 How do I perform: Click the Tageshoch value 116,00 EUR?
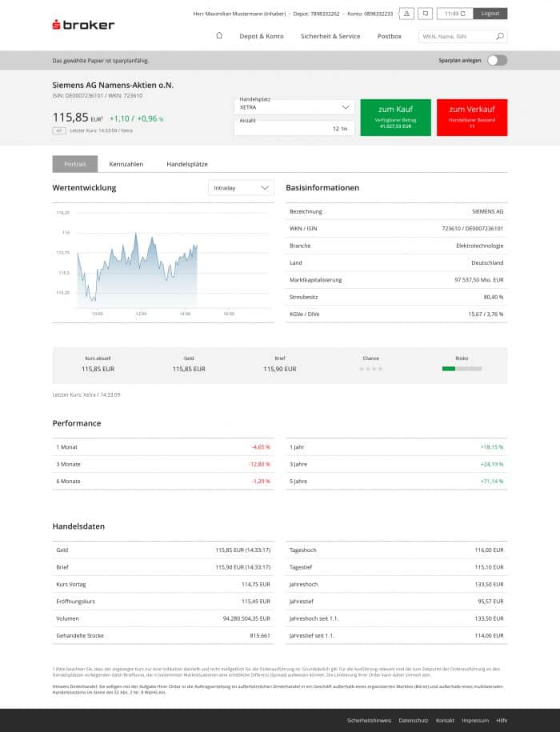coord(489,550)
